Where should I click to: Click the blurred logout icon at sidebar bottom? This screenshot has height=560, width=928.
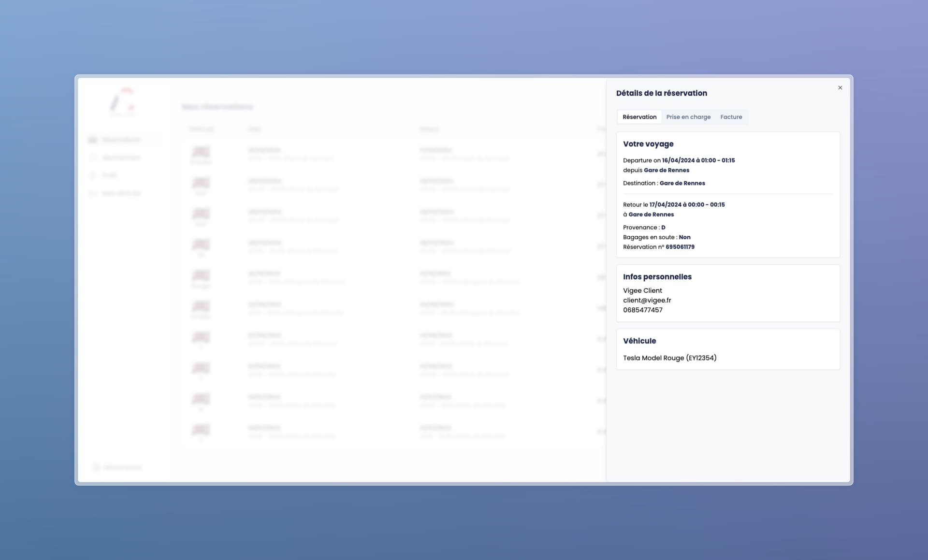95,467
